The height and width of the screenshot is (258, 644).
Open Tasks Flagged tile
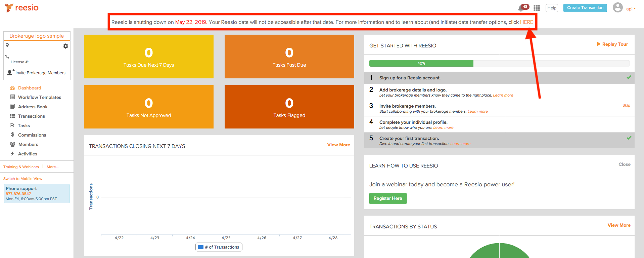[x=289, y=107]
